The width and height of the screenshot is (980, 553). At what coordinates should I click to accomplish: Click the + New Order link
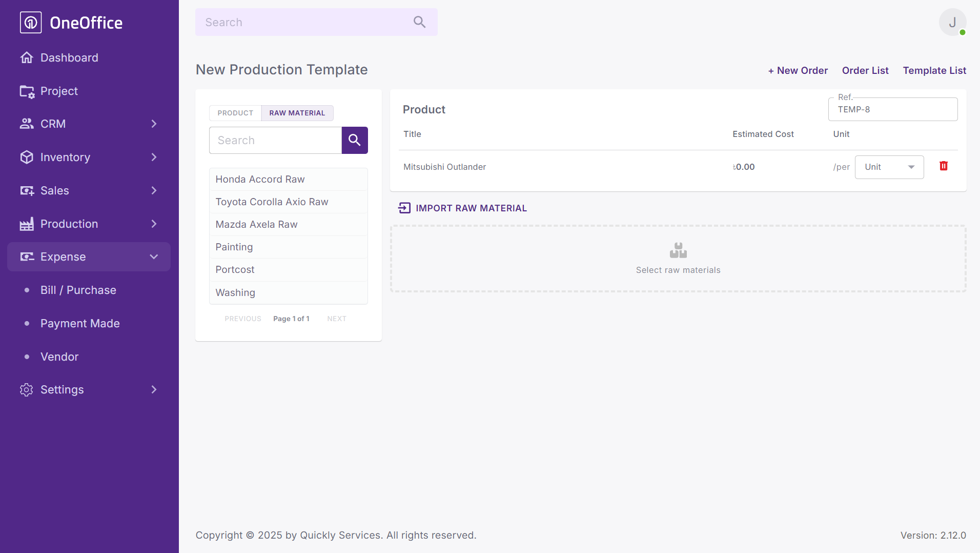[798, 71]
